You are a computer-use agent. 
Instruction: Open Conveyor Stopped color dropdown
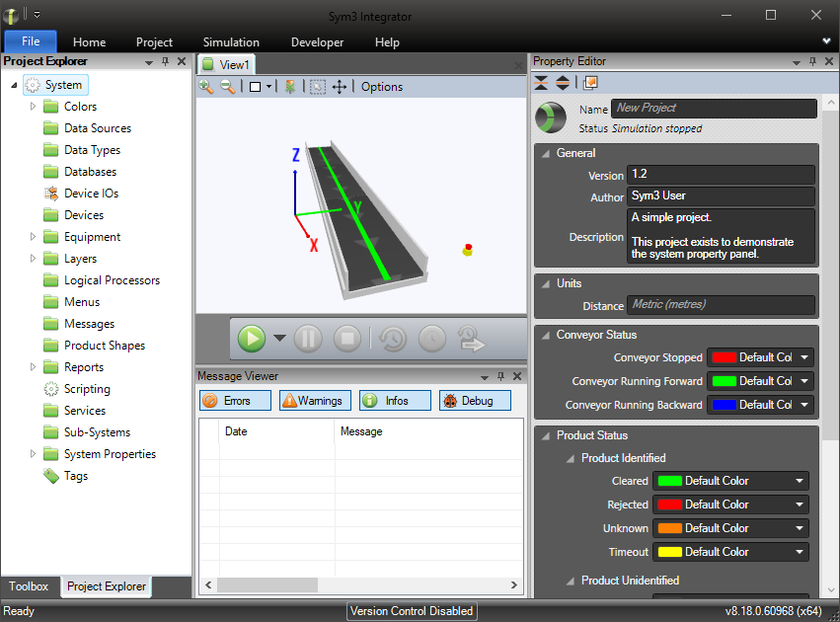(x=760, y=357)
